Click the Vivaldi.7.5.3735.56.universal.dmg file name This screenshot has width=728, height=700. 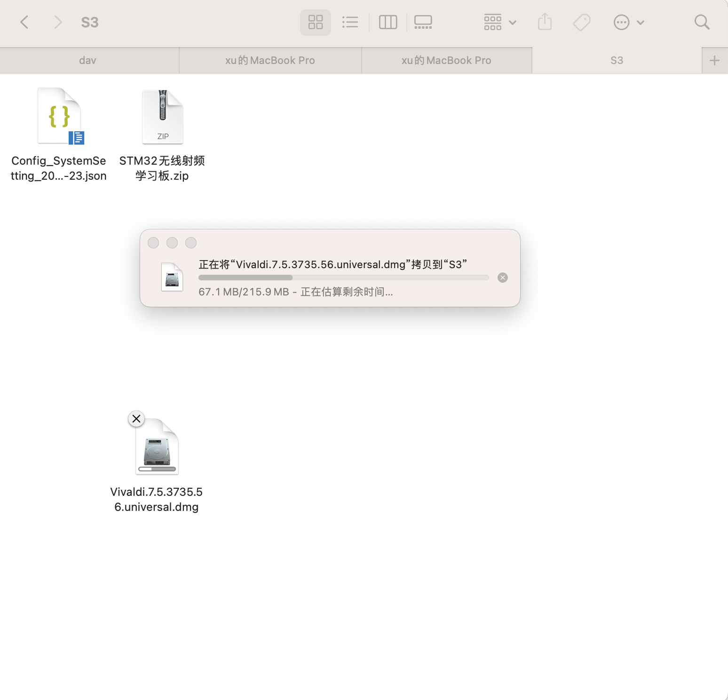coord(157,499)
